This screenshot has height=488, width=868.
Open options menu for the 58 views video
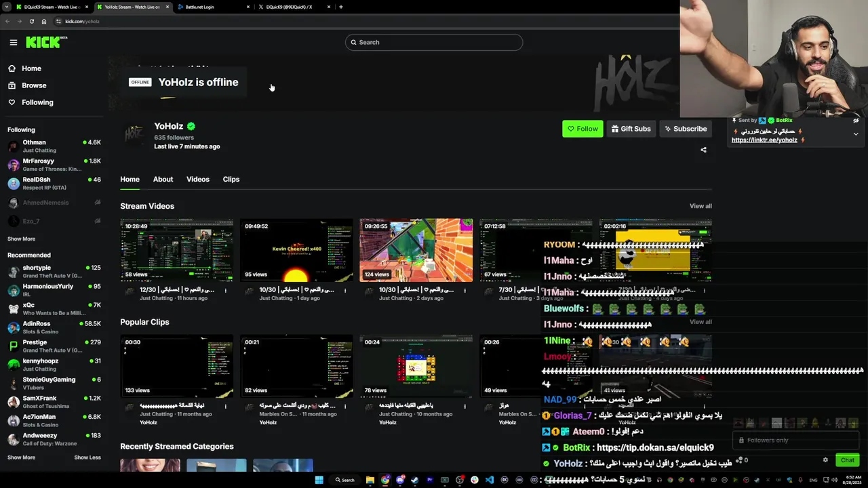(225, 291)
